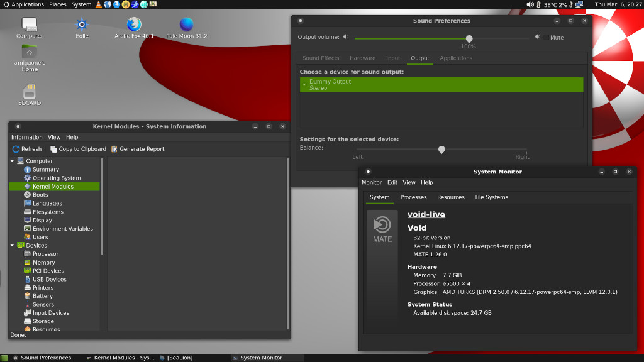Select Printers in the Devices tree

point(43,288)
